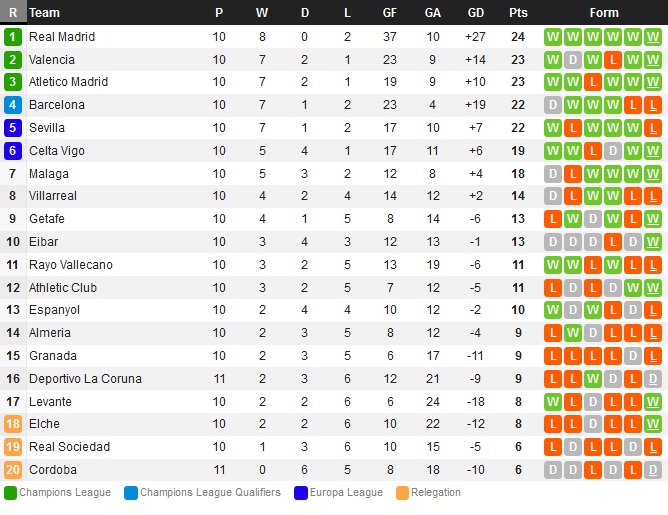The height and width of the screenshot is (515, 668).
Task: Click Cordoba's underlined last D form icon
Action: (x=653, y=470)
